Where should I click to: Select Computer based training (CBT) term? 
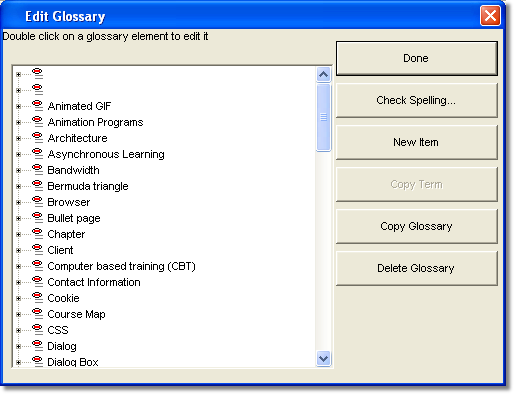pos(121,266)
